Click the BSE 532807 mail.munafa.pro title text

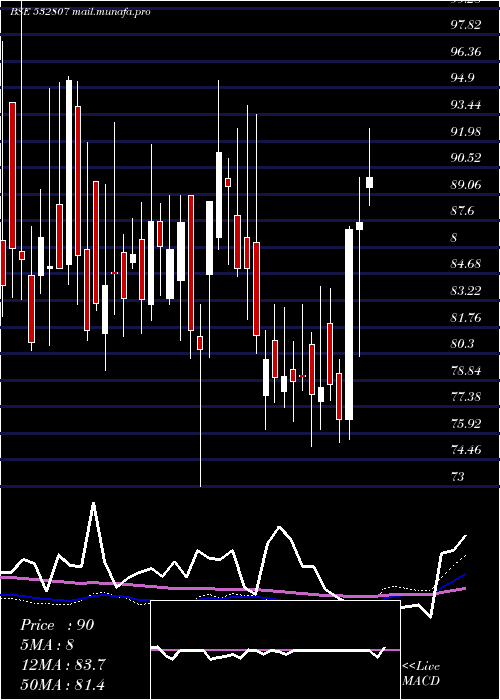click(80, 12)
